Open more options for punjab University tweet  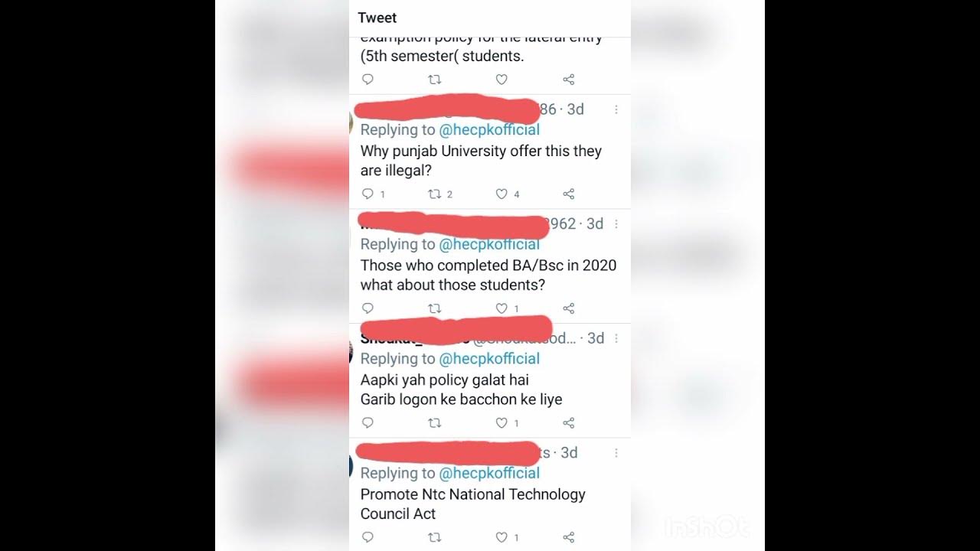pyautogui.click(x=616, y=109)
